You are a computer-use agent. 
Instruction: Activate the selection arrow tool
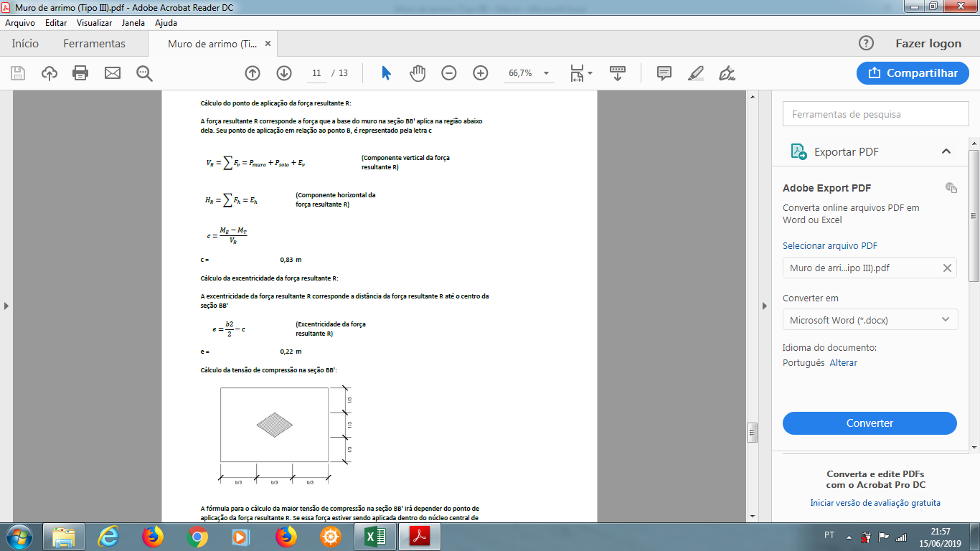(386, 72)
